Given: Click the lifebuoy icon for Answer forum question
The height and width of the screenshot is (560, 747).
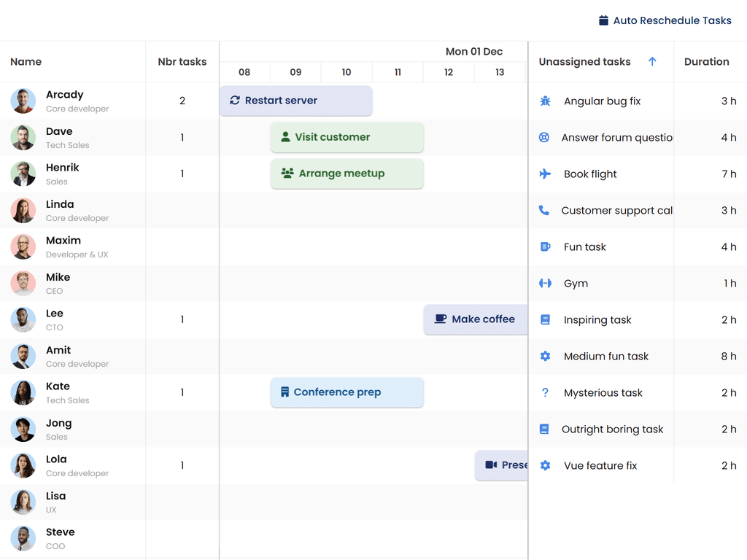Looking at the screenshot, I should 544,137.
